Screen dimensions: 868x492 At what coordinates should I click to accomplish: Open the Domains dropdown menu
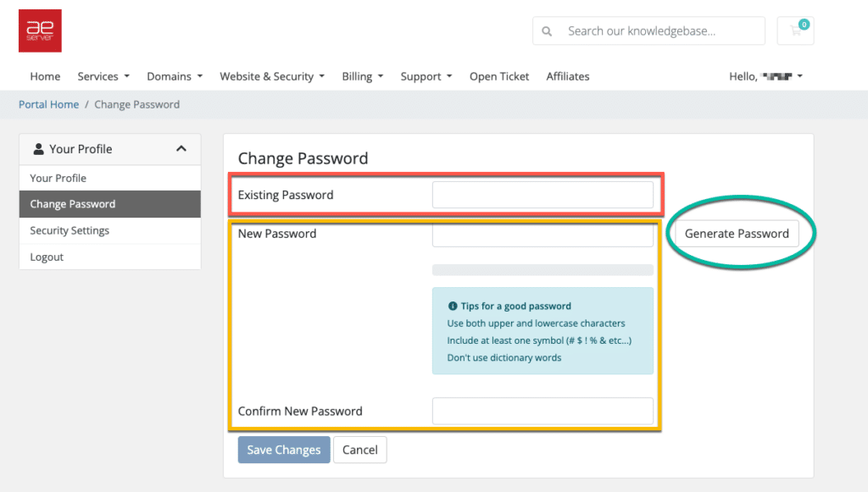coord(175,76)
